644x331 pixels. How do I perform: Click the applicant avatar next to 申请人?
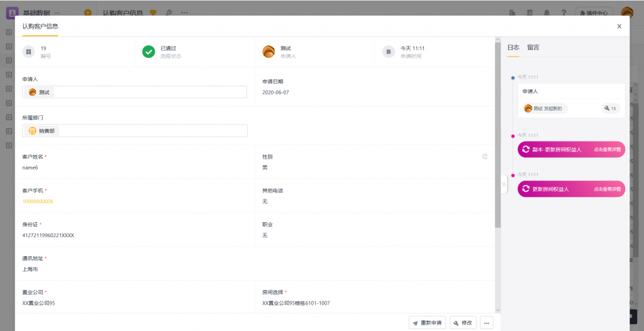pyautogui.click(x=269, y=52)
